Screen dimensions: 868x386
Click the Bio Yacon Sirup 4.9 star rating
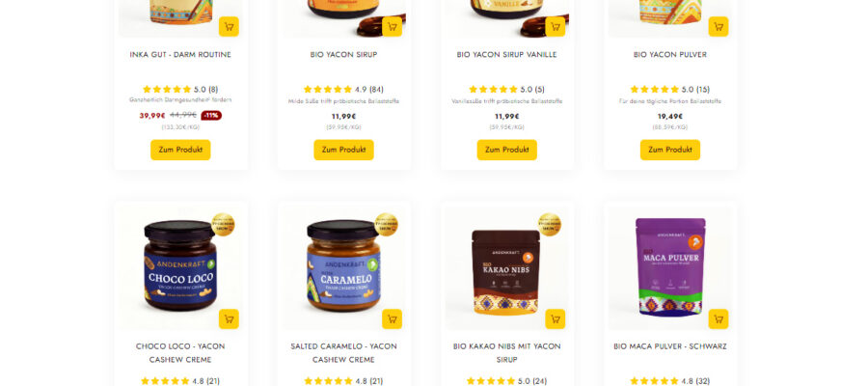343,89
